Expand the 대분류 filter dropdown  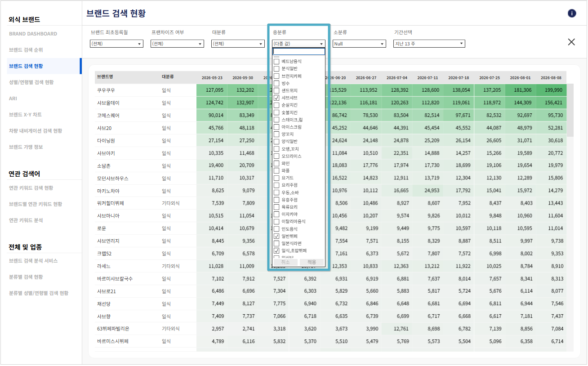click(238, 44)
